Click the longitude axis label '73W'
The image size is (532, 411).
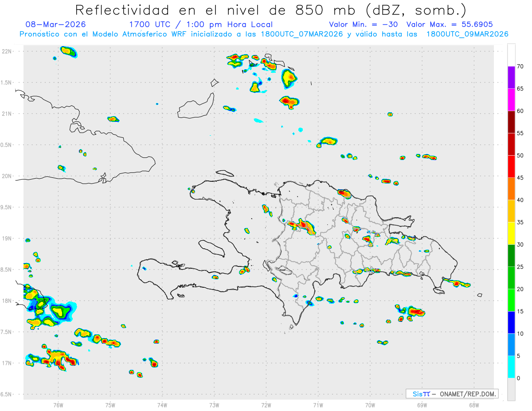[214, 404]
